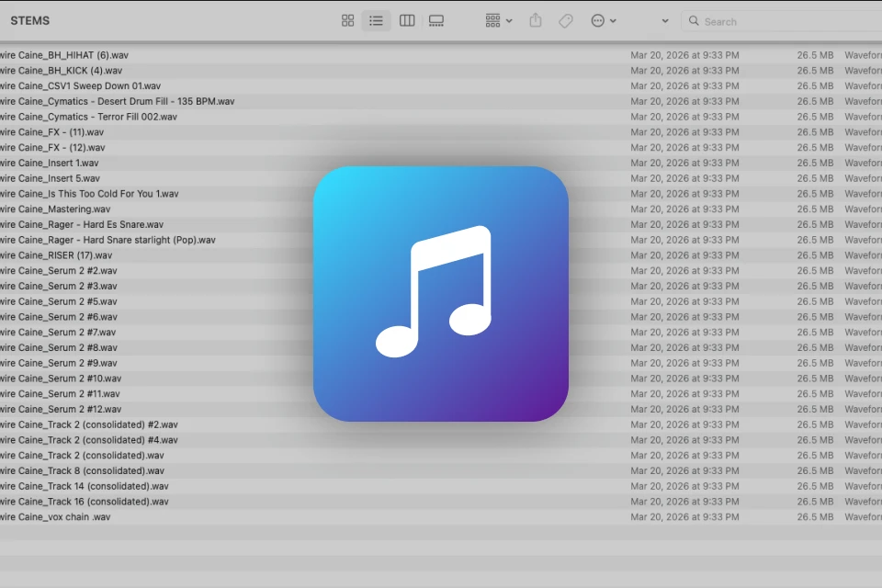Select the Serum 2 #11.wav file
This screenshot has width=882, height=588.
click(x=61, y=393)
